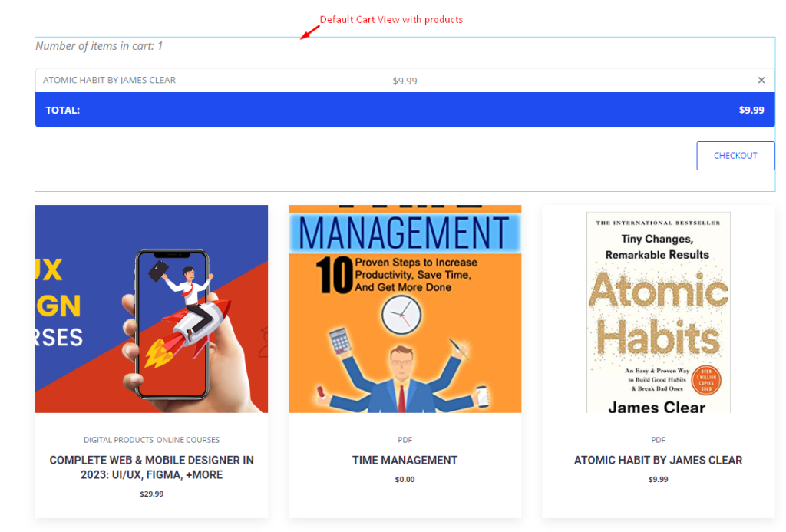Click the number of items in cart text
This screenshot has width=786, height=532.
click(x=99, y=46)
